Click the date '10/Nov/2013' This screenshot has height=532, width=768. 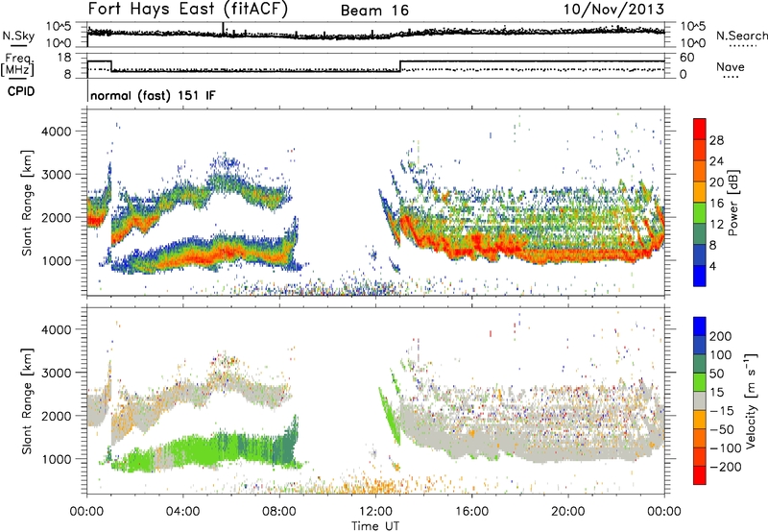click(613, 9)
